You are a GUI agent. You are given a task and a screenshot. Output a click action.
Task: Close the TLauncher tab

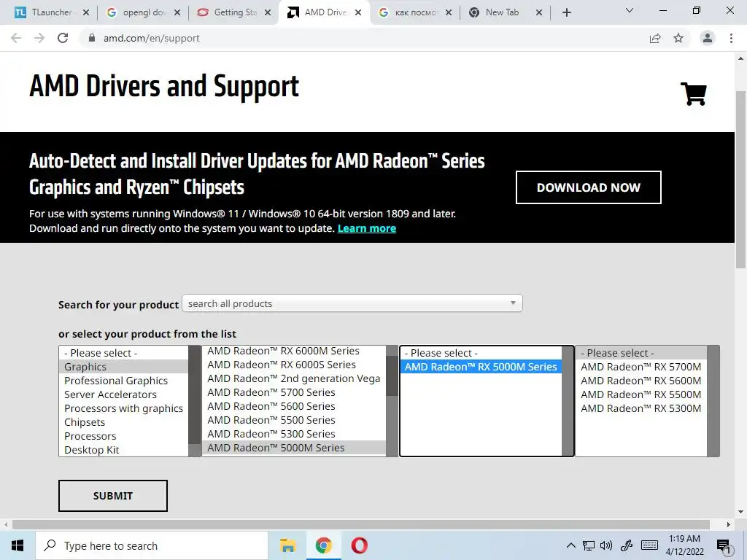86,12
